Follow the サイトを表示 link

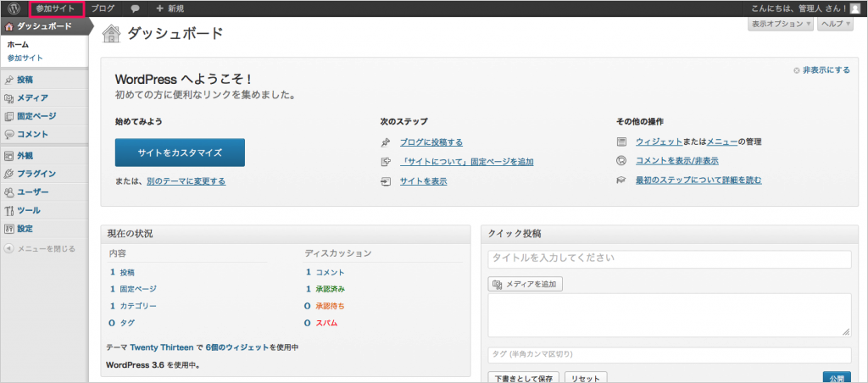pos(424,181)
